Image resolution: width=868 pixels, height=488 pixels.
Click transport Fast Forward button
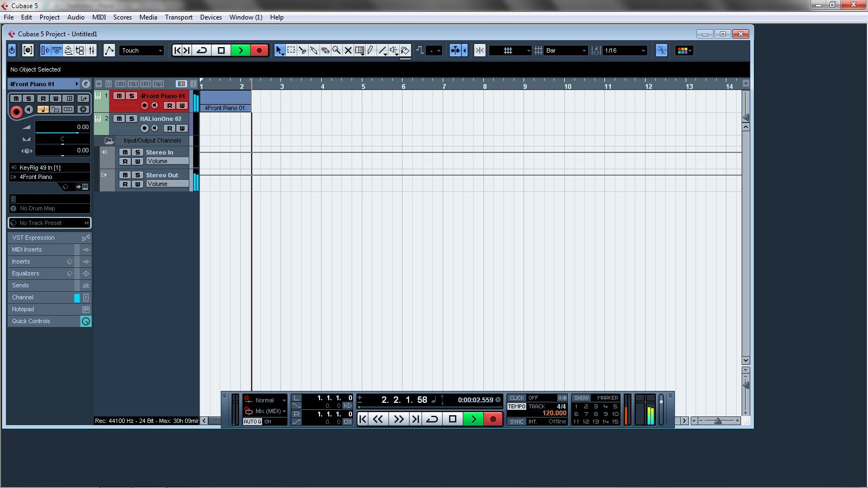(399, 419)
